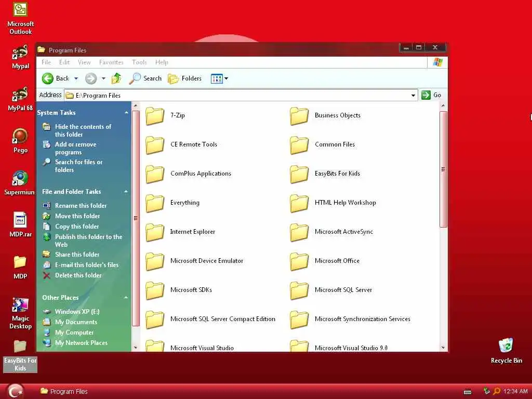Viewport: 532px width, 399px height.
Task: Click Share this folder task
Action: click(x=77, y=255)
